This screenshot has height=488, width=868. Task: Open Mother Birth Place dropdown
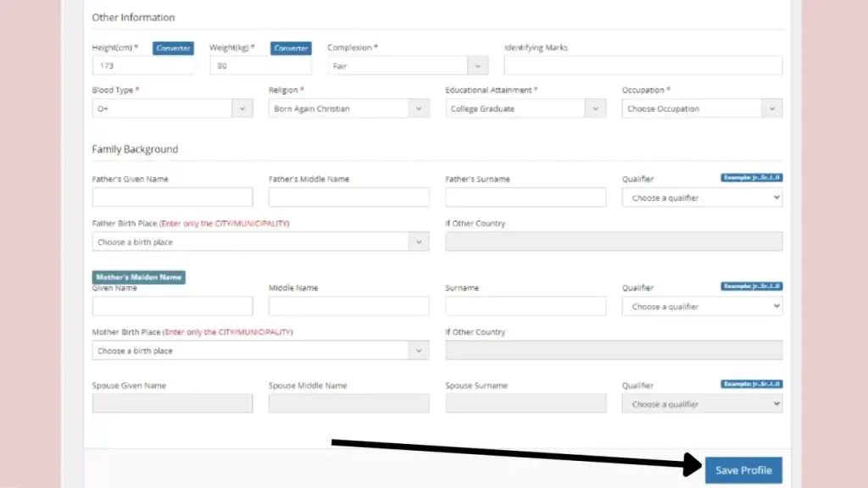pos(261,350)
